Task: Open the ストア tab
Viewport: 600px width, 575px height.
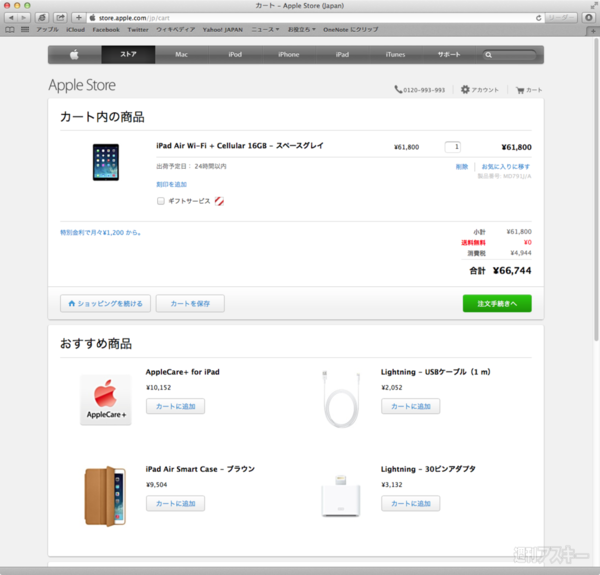Action: pos(128,54)
